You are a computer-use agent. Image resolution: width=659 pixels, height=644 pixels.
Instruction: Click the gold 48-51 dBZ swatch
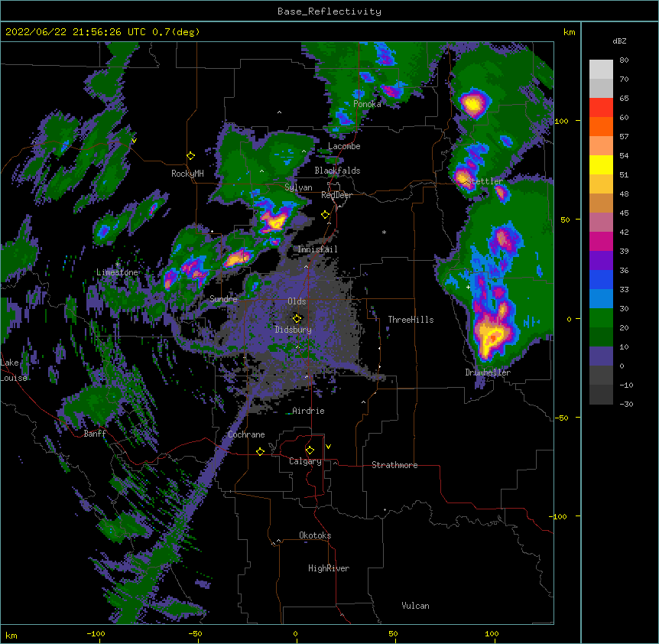click(601, 184)
